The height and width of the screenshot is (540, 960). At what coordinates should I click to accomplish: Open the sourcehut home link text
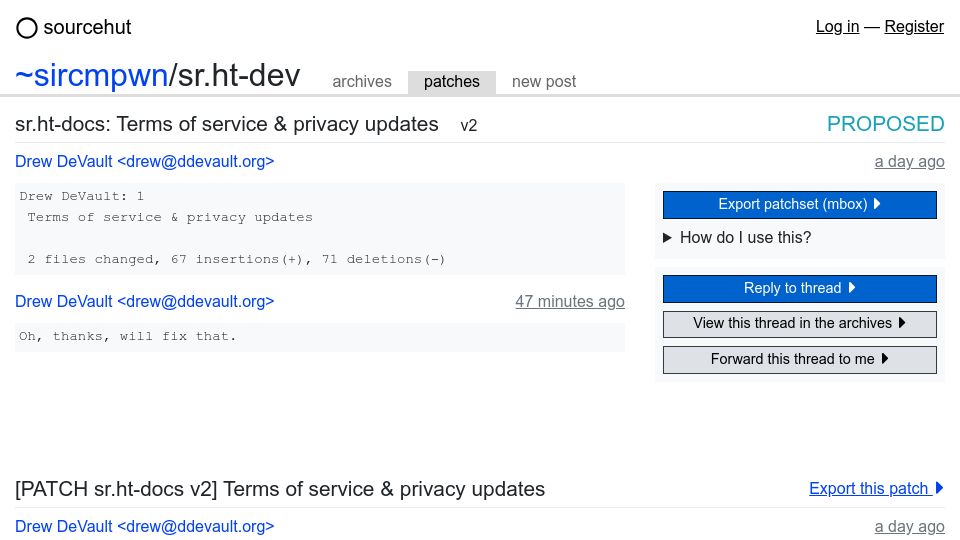[87, 28]
